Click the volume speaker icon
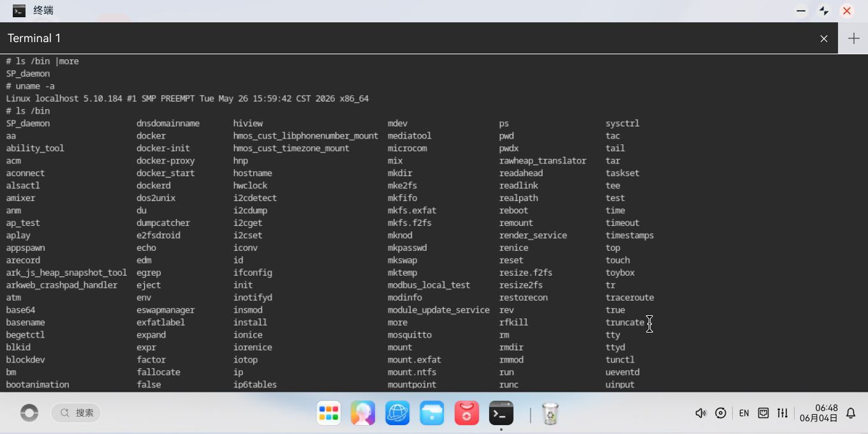This screenshot has height=434, width=868. pyautogui.click(x=701, y=413)
